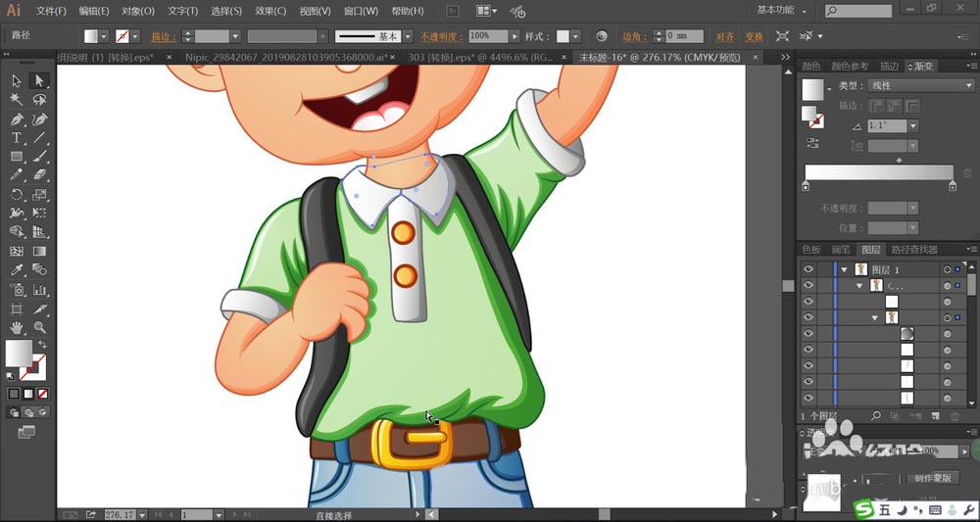
Task: Open the 对象(O) menu
Action: pos(137,11)
